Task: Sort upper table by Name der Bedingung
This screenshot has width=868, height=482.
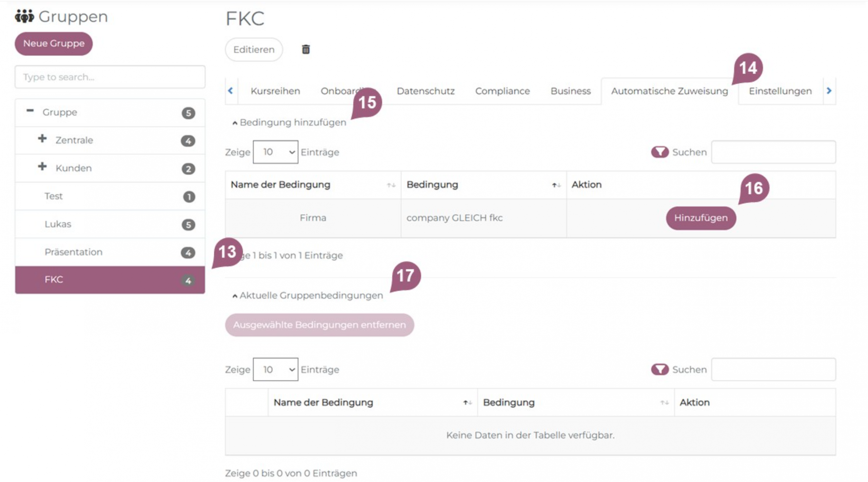Action: [391, 185]
